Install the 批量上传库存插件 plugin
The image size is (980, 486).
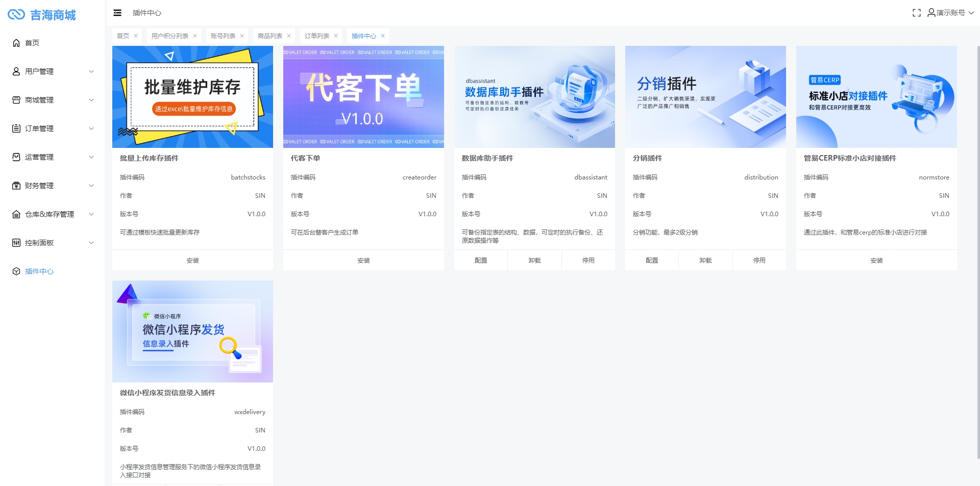(x=192, y=260)
